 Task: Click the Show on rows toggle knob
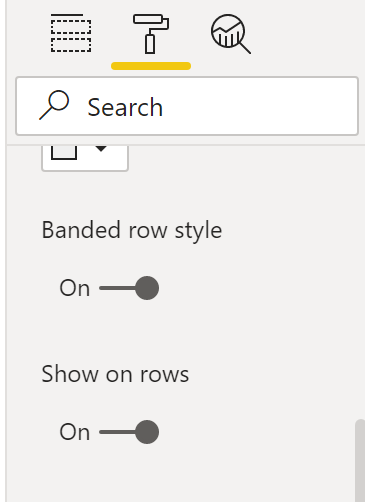click(147, 432)
